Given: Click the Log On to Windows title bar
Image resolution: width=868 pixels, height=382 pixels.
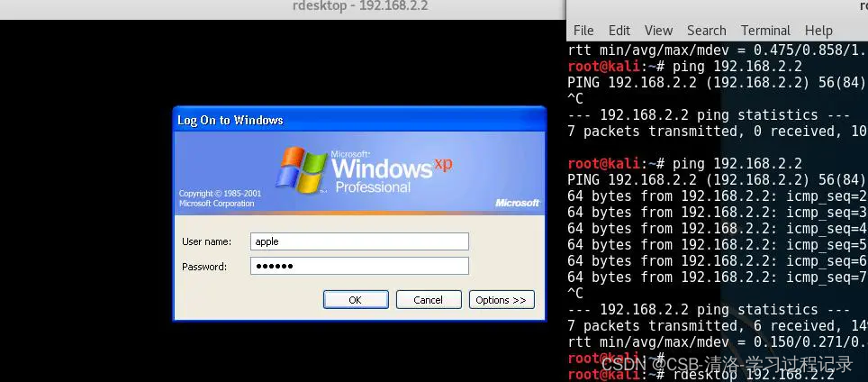Looking at the screenshot, I should (x=359, y=120).
